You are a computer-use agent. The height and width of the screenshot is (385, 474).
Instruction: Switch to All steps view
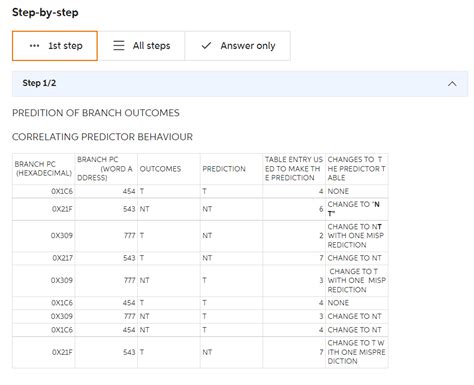tap(141, 46)
